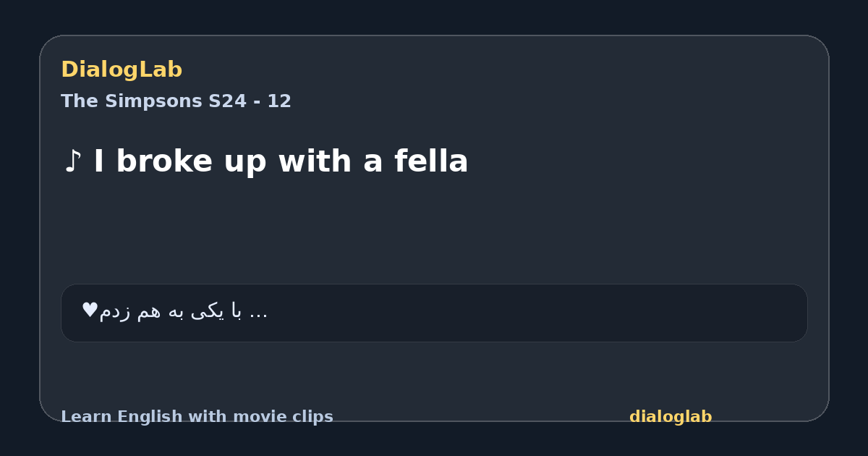Image resolution: width=868 pixels, height=456 pixels.
Task: Click the pronoun "I" after the note
Action: 98,161
